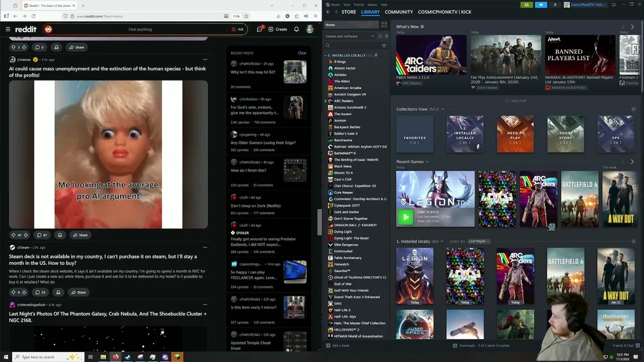Image resolution: width=644 pixels, height=362 pixels.
Task: Open options menu for the r/interestingasfuck post
Action: point(205,305)
